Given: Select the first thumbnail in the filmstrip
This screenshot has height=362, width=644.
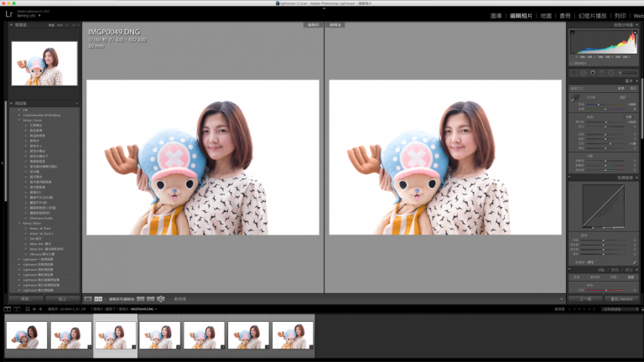Looking at the screenshot, I should [26, 336].
